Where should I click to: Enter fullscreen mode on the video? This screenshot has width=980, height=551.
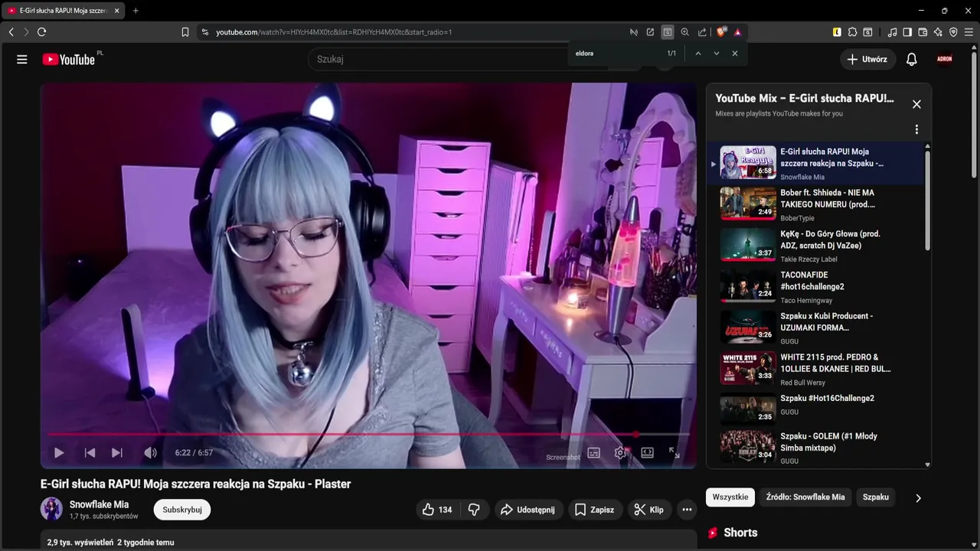(675, 453)
